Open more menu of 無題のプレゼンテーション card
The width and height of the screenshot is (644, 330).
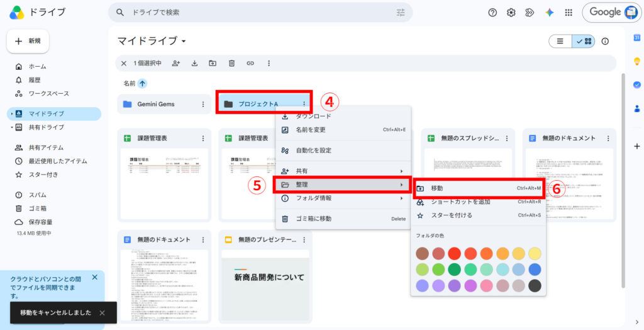coord(304,240)
